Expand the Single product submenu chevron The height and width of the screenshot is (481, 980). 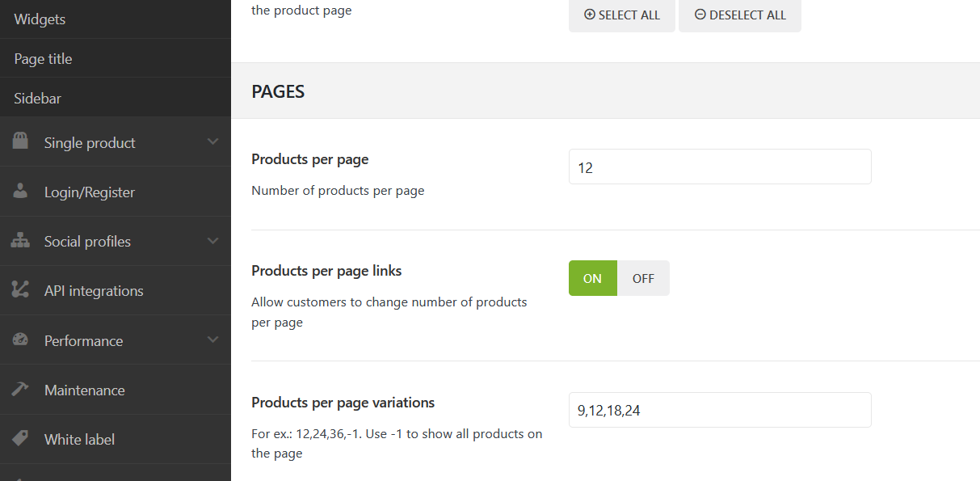coord(212,142)
